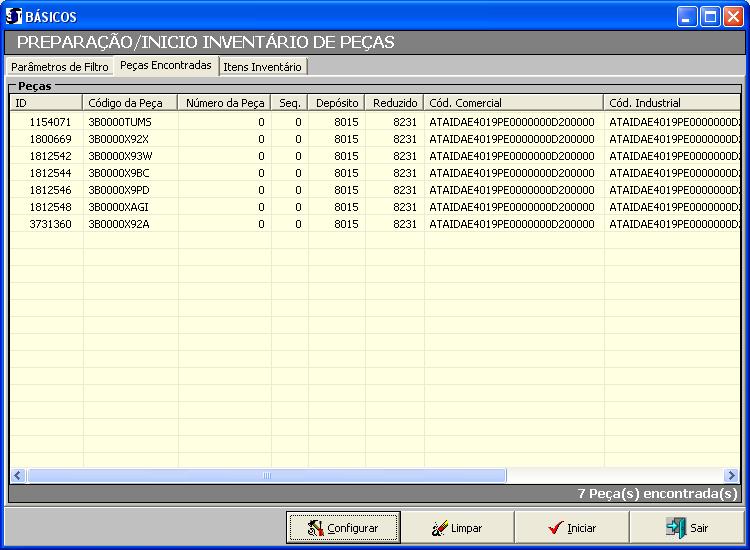Click the Configurar button icon
This screenshot has height=550, width=750.
click(315, 527)
